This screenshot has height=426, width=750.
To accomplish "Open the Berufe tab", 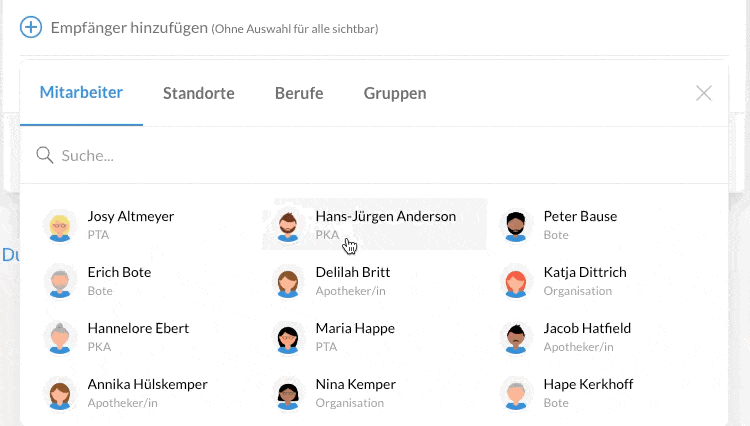I will pos(299,93).
